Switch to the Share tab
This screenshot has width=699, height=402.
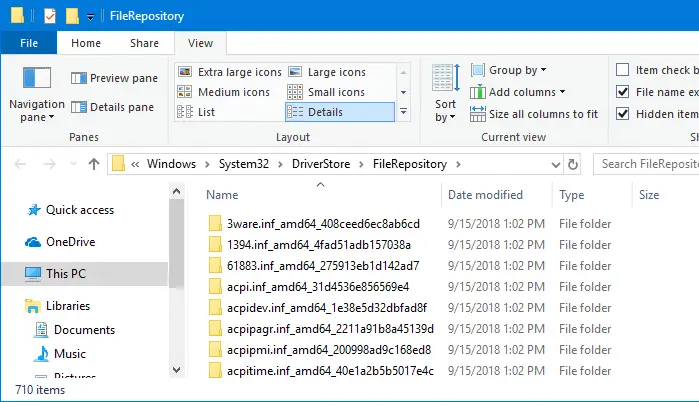144,43
